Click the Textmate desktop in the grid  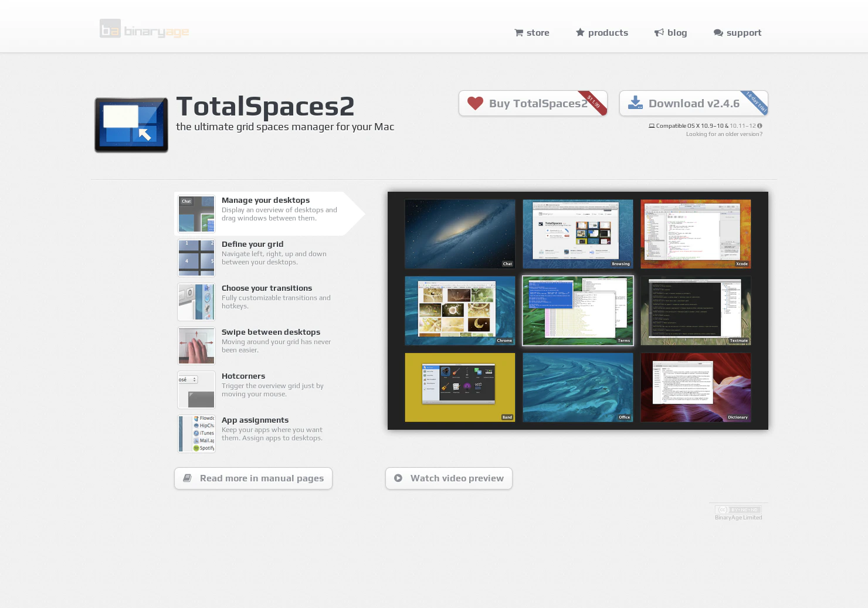pos(696,311)
